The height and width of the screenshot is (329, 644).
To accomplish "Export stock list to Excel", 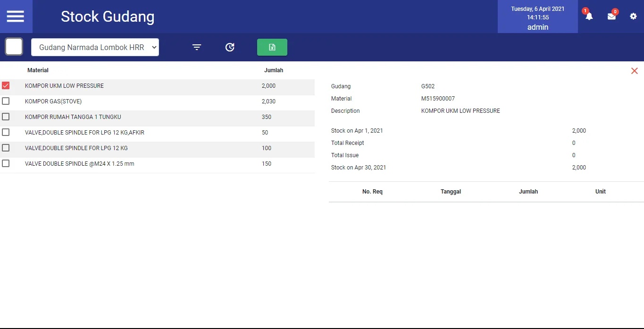I will pos(272,47).
